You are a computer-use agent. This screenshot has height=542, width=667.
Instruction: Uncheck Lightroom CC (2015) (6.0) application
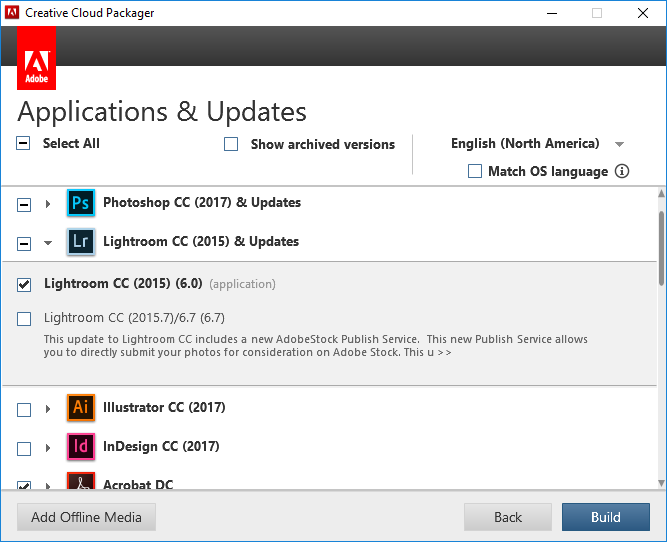coord(24,284)
